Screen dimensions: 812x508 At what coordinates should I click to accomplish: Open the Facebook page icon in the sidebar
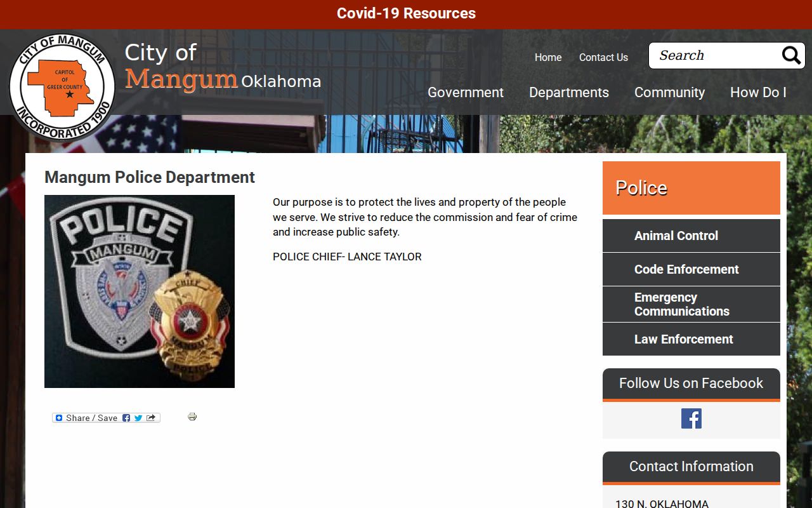tap(691, 418)
